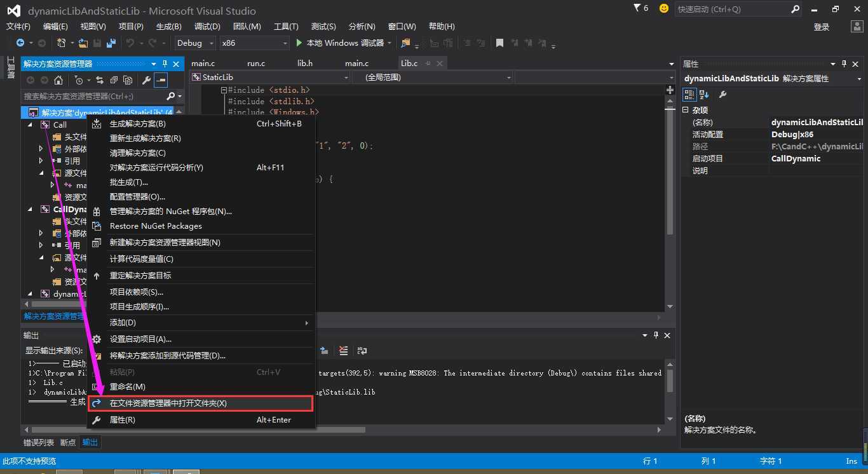Toggle auto-hide pin of Properties panel
Image resolution: width=868 pixels, height=474 pixels.
tap(844, 64)
